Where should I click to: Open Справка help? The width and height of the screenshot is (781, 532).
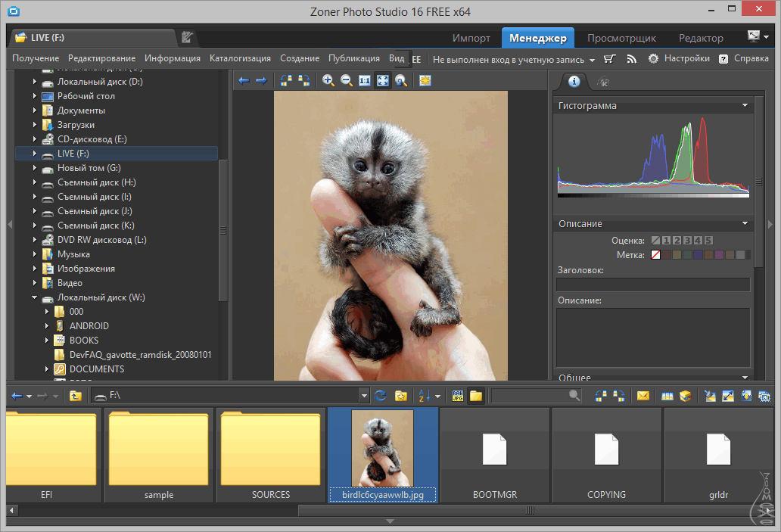(744, 58)
